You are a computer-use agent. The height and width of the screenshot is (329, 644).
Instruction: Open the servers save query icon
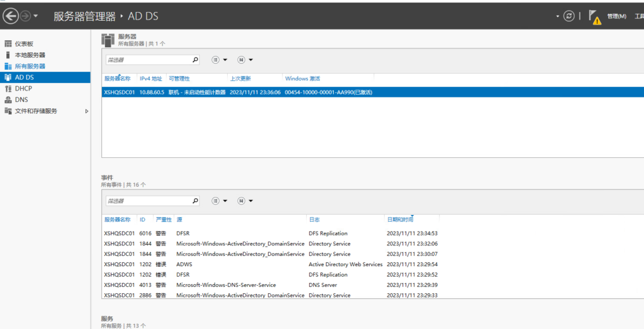[241, 60]
